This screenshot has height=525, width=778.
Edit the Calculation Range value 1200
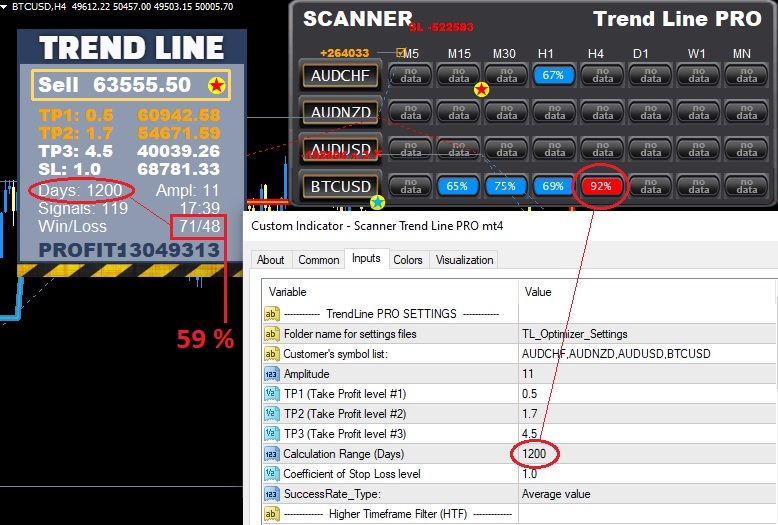[647, 454]
